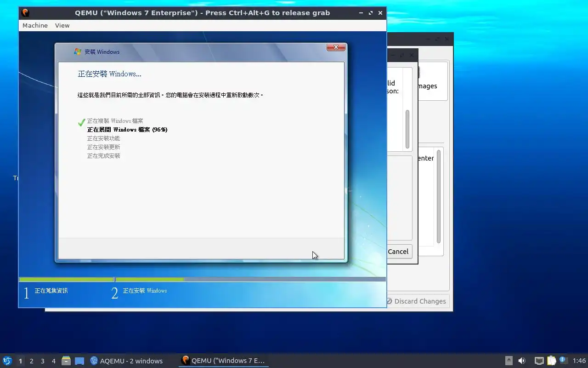This screenshot has width=588, height=368.
Task: Minimize the QEMU Windows 7 Enterprise window
Action: click(x=361, y=13)
